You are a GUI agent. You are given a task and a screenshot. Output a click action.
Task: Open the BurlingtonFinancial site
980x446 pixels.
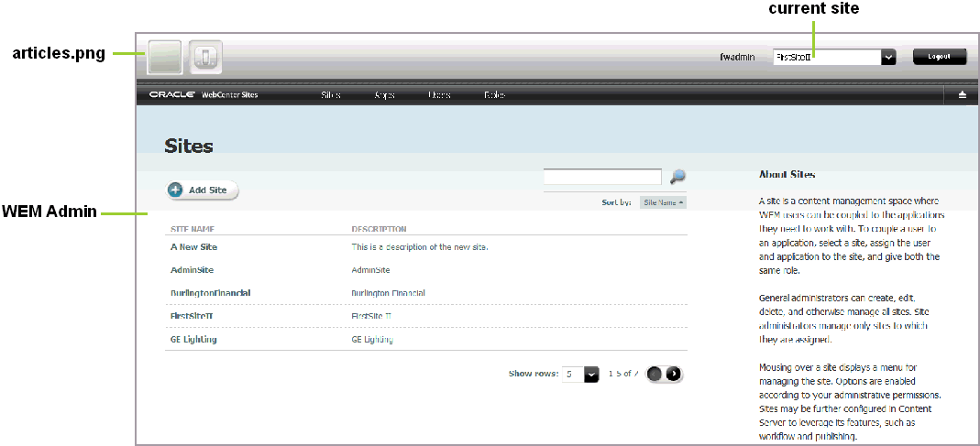[211, 292]
